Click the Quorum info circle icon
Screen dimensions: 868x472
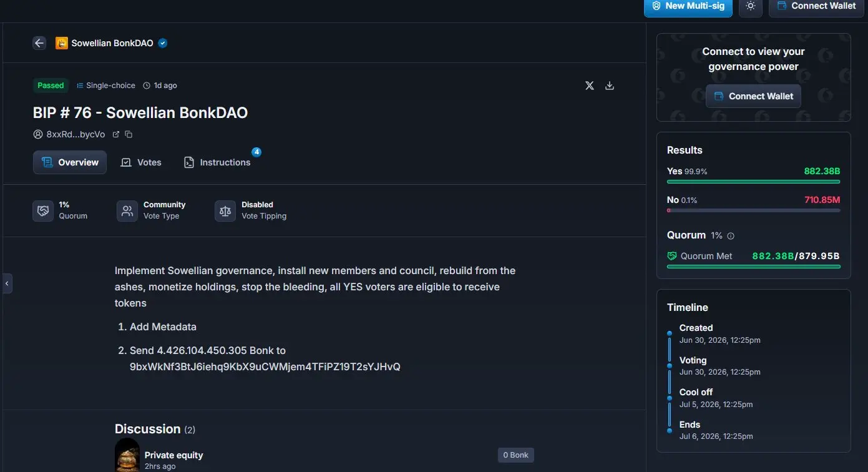[731, 236]
